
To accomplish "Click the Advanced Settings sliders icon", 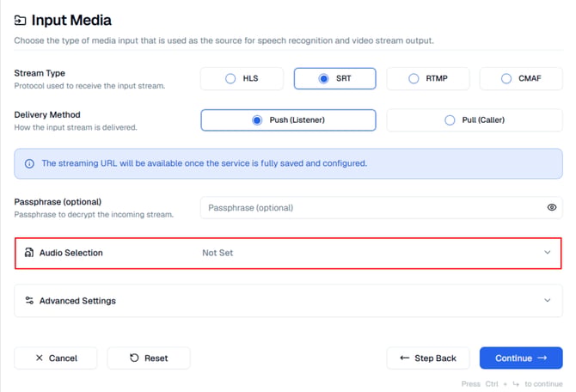I will 29,300.
